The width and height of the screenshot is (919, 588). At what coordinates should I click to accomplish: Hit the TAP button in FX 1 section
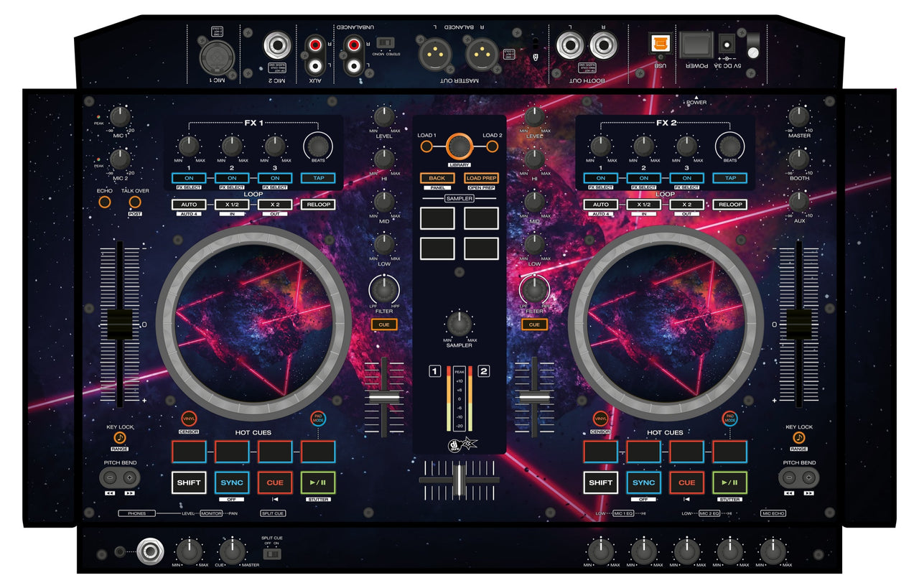point(317,179)
